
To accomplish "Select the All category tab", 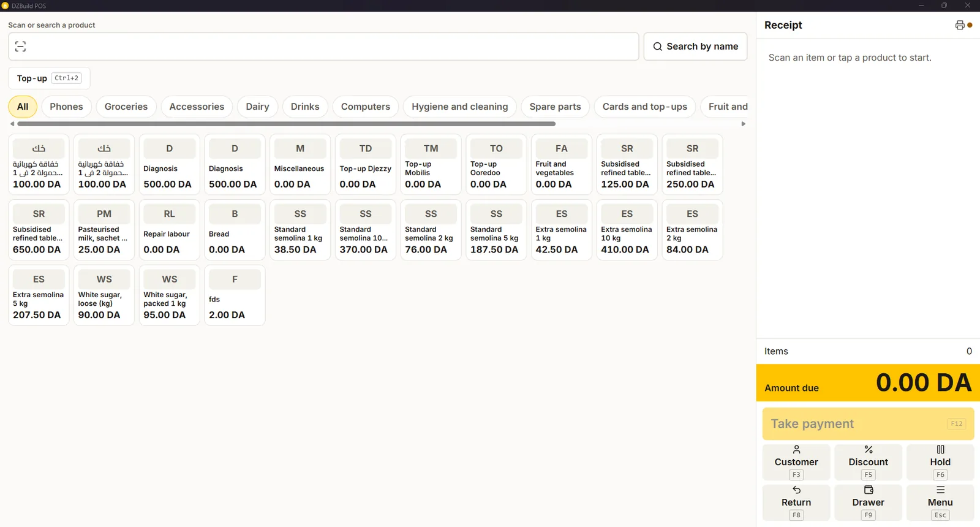I will 23,107.
